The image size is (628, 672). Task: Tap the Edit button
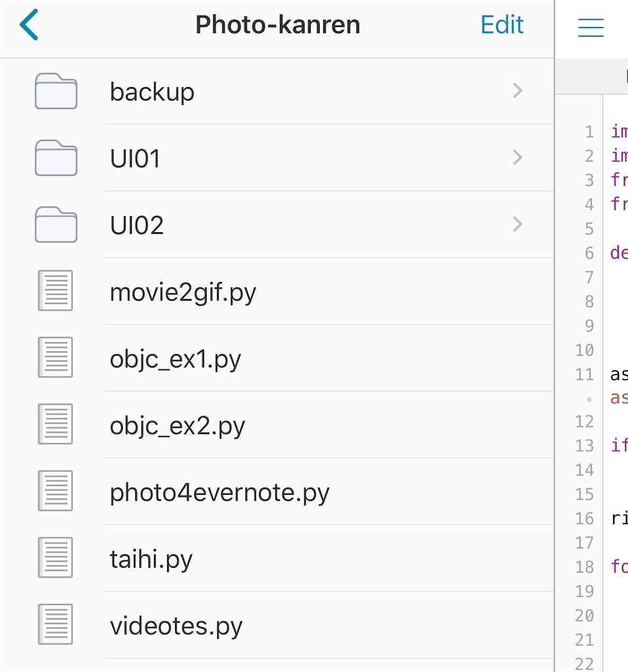pos(501,24)
